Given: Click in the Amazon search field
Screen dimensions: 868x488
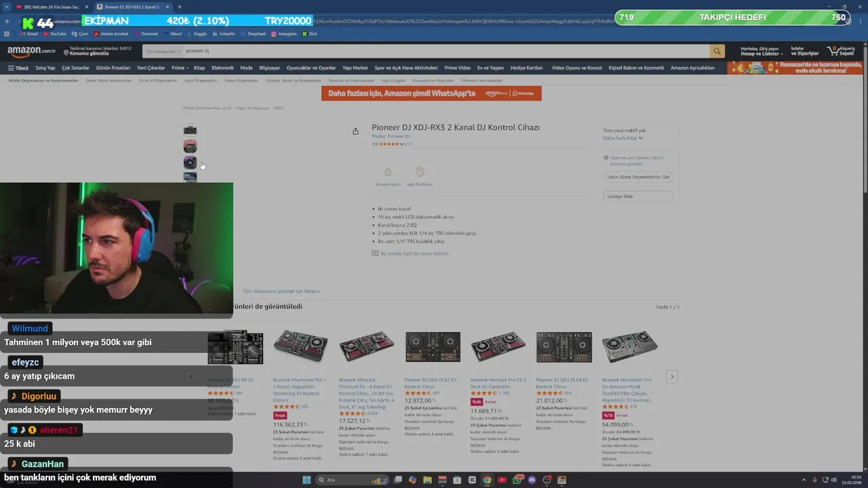Looking at the screenshot, I should point(446,51).
